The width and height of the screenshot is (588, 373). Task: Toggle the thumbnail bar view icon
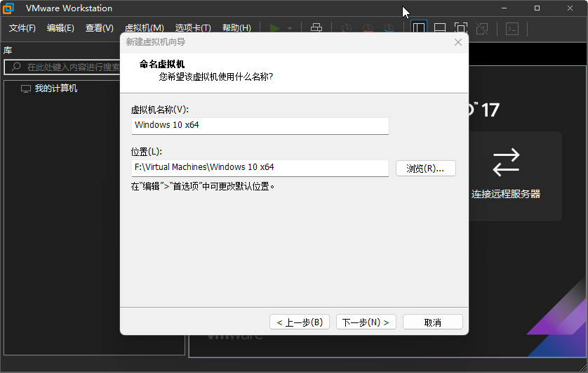[x=440, y=29]
